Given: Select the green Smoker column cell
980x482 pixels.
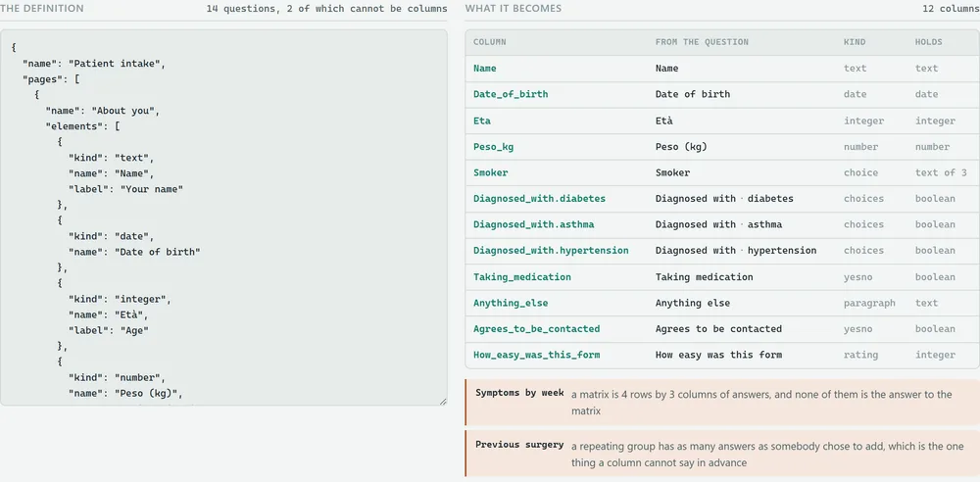Looking at the screenshot, I should pos(491,172).
